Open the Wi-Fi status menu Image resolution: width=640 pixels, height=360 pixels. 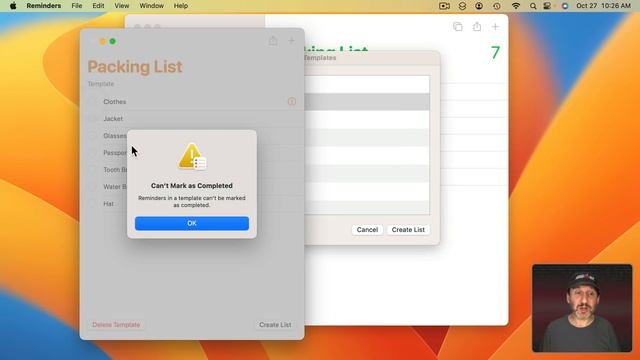coord(516,6)
